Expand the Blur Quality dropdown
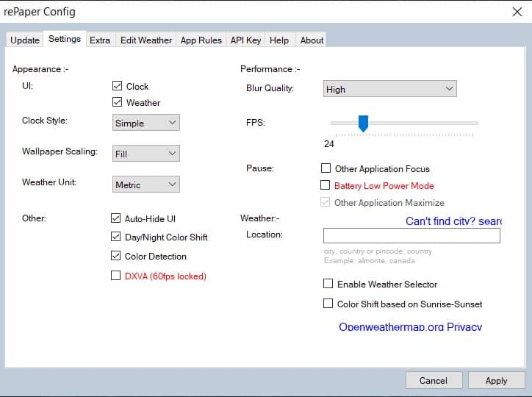The image size is (532, 397). pos(390,89)
